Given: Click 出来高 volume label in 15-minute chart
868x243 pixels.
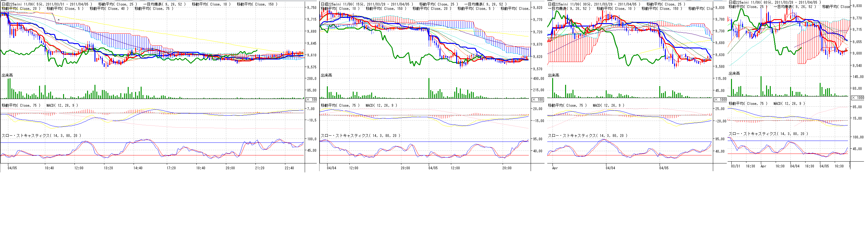Looking at the screenshot, I should [x=326, y=75].
